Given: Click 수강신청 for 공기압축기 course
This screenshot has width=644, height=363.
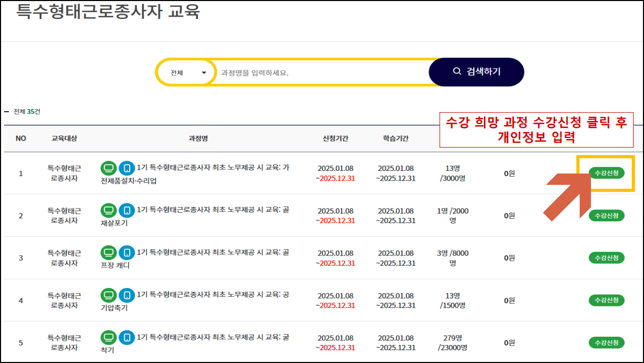Looking at the screenshot, I should point(606,300).
